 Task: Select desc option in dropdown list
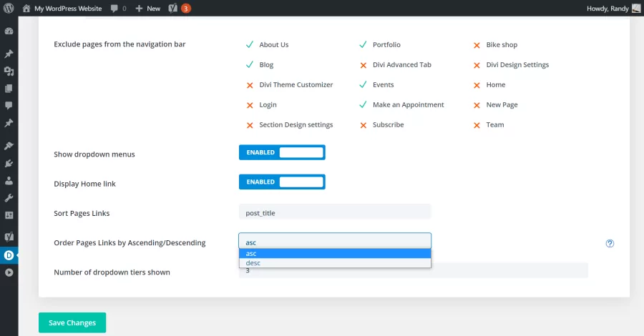pyautogui.click(x=335, y=263)
